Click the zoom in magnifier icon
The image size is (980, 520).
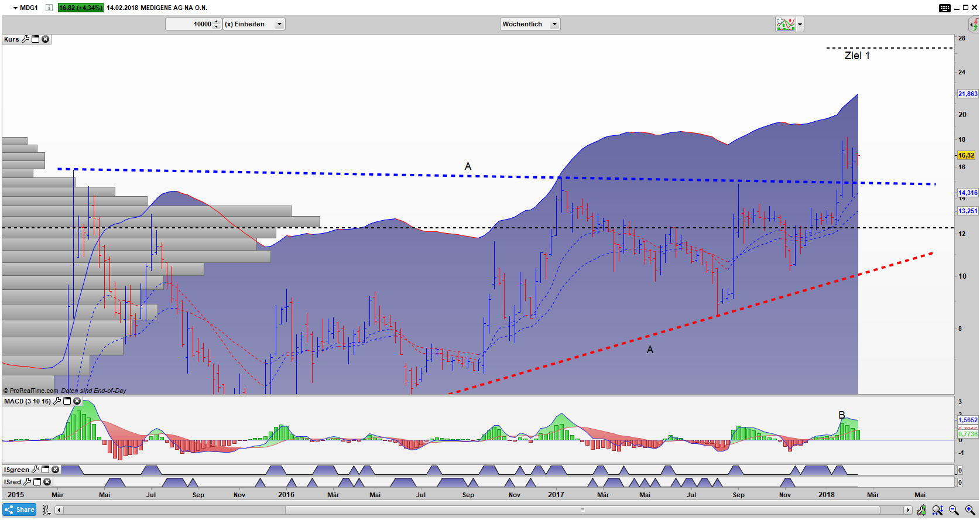[970, 510]
